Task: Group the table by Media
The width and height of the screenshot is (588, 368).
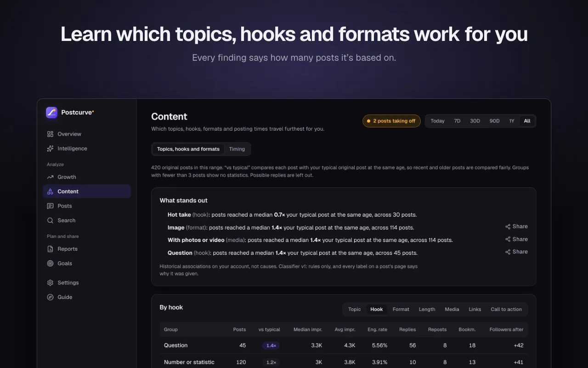Action: [452, 310]
